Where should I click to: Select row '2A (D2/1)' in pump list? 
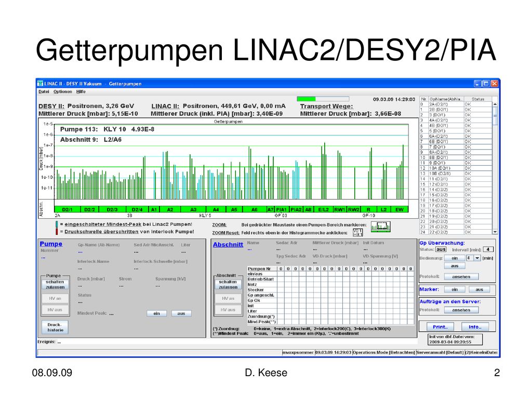[x=456, y=104]
